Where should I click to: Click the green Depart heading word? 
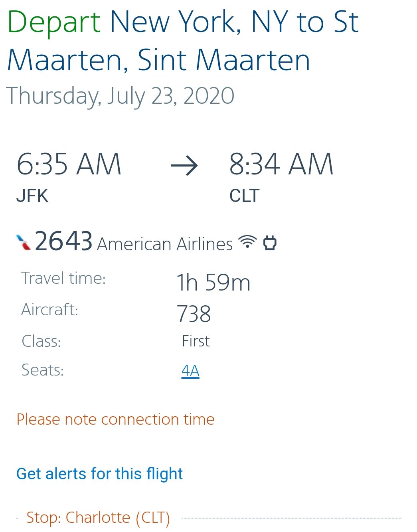54,22
